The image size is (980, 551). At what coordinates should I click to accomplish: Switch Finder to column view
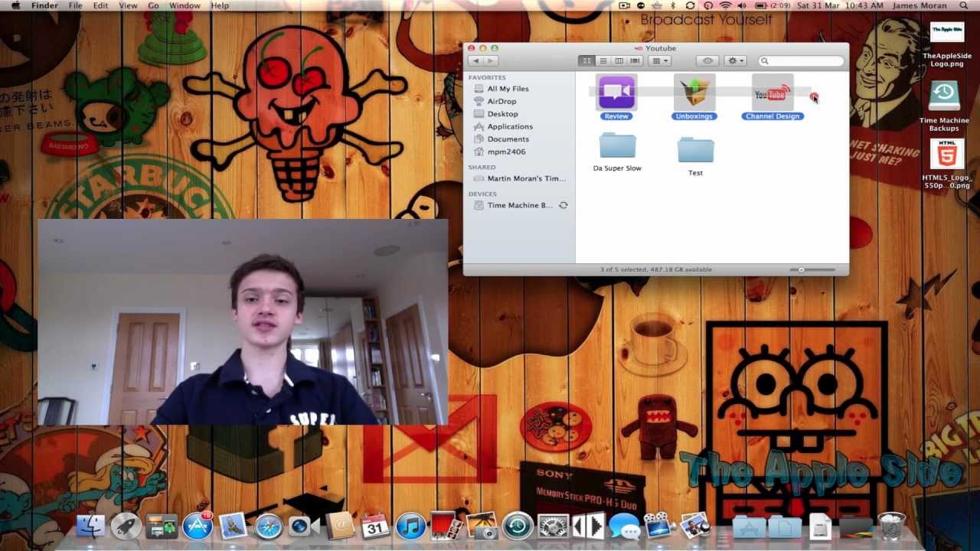click(x=619, y=60)
